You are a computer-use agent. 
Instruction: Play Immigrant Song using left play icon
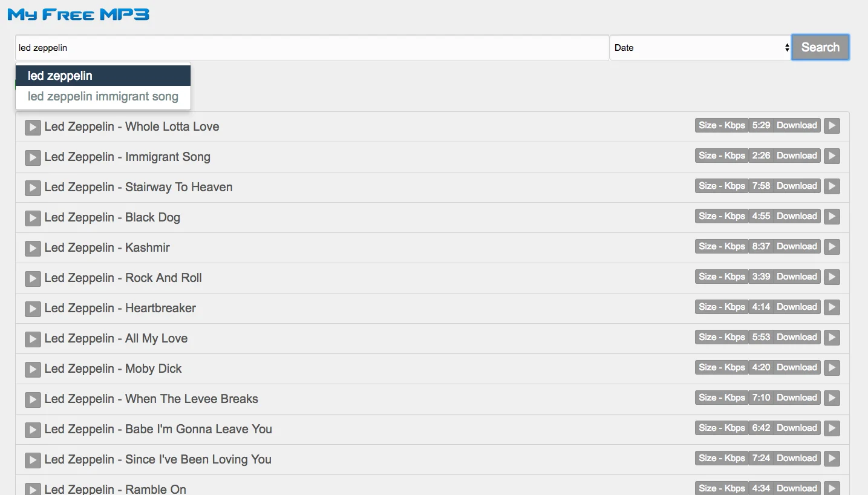[x=33, y=157]
